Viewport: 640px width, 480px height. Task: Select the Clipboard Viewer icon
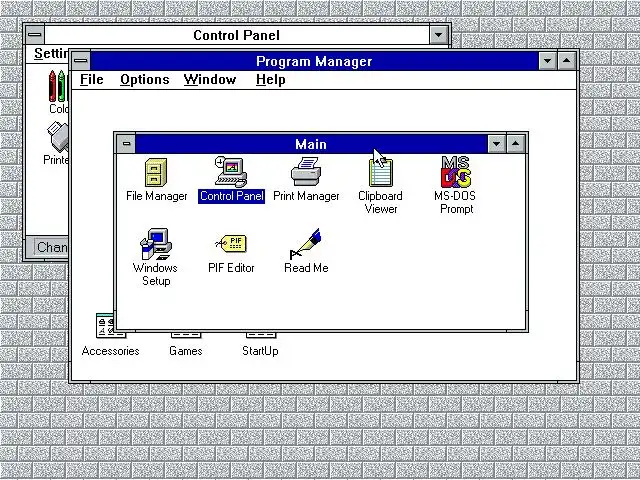pyautogui.click(x=380, y=186)
